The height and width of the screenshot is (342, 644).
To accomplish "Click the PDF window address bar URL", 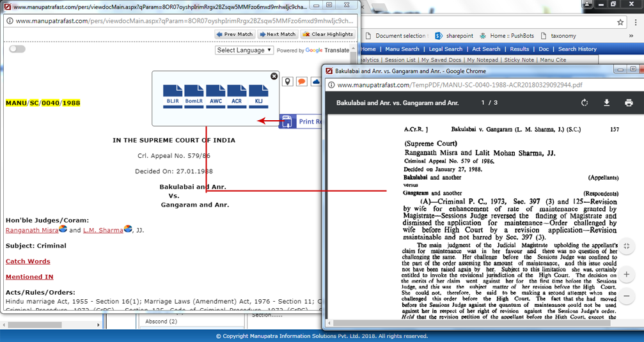I will click(460, 85).
